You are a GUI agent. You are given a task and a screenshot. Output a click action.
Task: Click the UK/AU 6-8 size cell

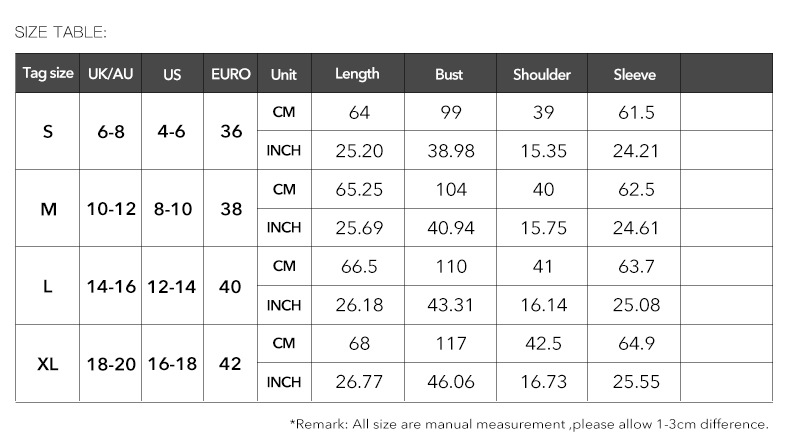click(x=111, y=132)
